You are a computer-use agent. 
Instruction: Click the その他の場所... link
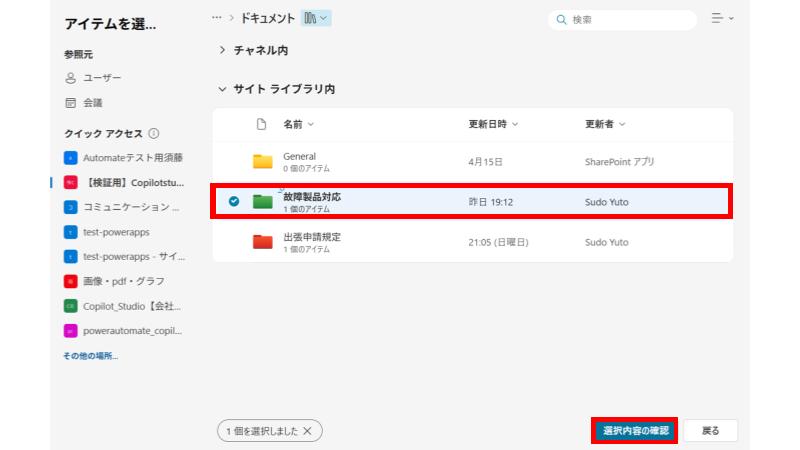90,356
